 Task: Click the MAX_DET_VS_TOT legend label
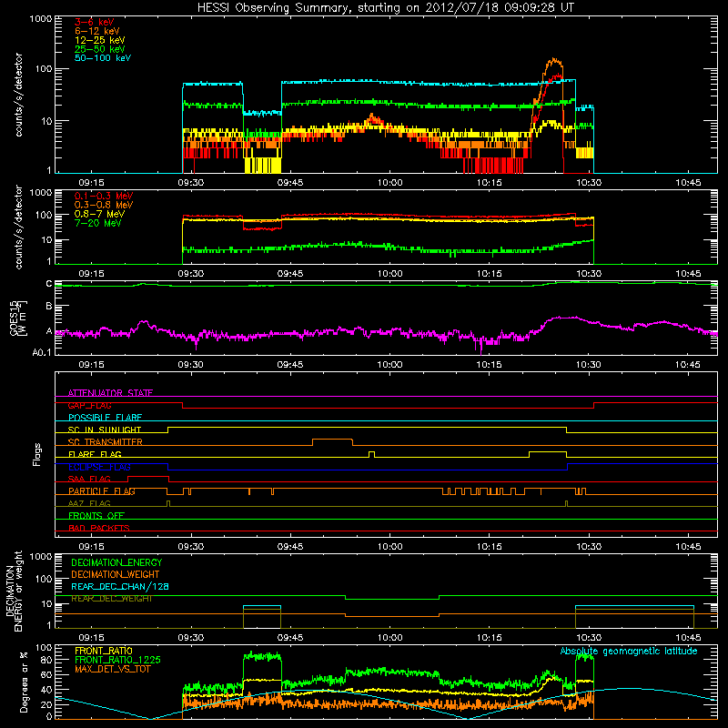tap(112, 669)
